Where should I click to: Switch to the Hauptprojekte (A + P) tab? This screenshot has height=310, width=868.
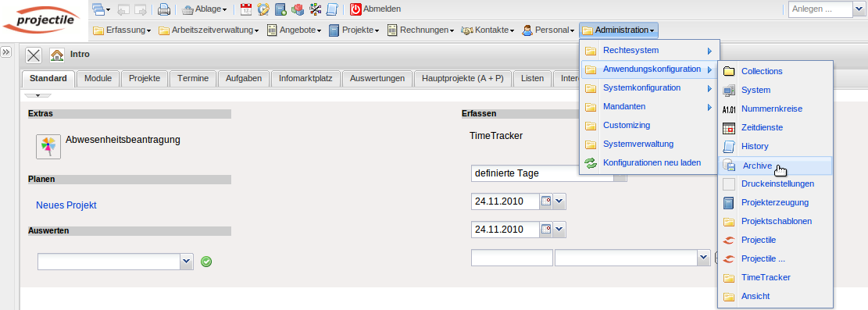463,79
